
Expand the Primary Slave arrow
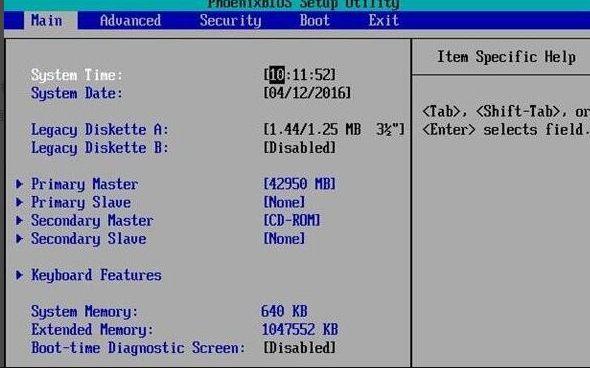coord(19,202)
